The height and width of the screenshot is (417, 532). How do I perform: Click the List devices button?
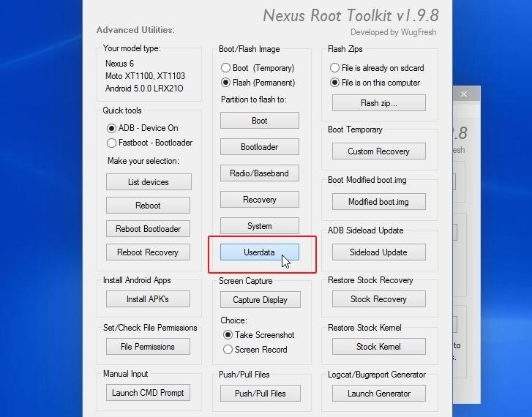coord(149,182)
